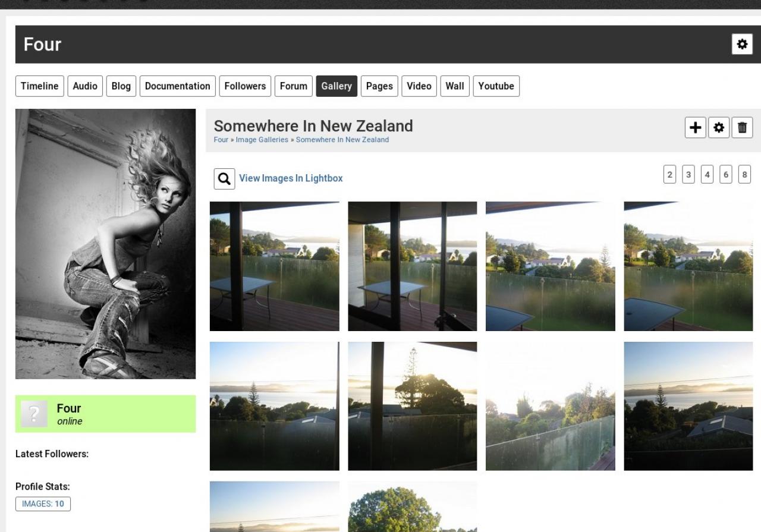
Task: Select the Gallery tab
Action: pos(337,86)
